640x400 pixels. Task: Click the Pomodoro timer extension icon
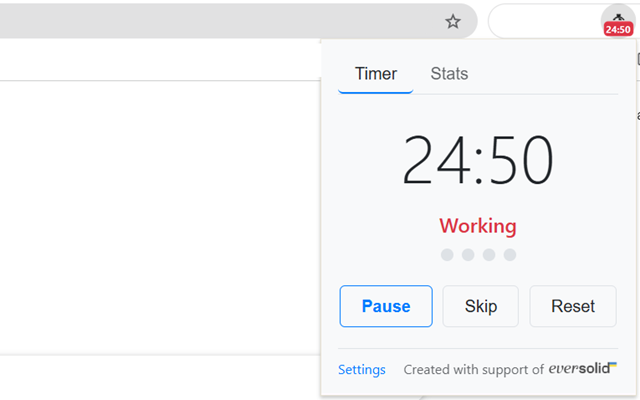coord(618,17)
